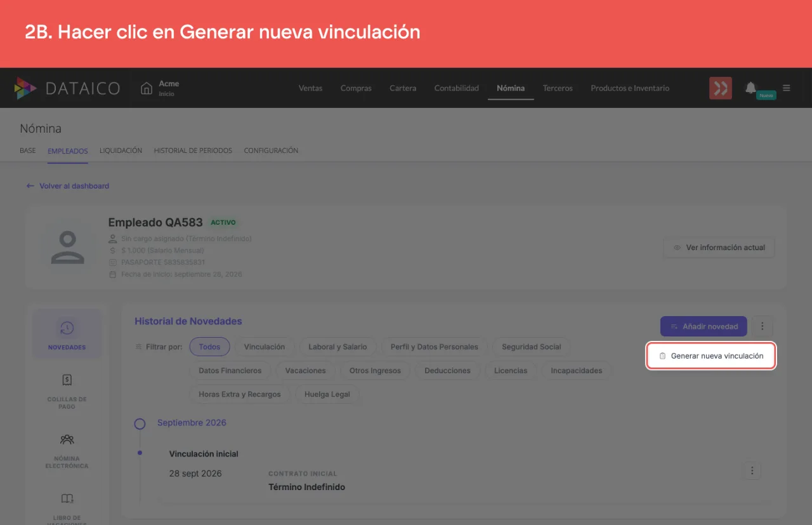Toggle the Licencias filter chip
This screenshot has height=525, width=812.
pyautogui.click(x=511, y=370)
